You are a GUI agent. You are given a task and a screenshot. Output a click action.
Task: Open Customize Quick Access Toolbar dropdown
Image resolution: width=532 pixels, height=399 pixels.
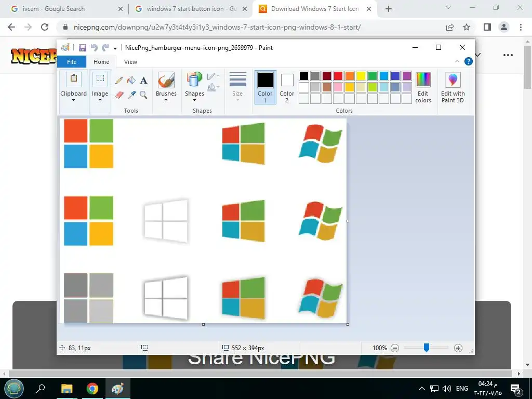115,48
